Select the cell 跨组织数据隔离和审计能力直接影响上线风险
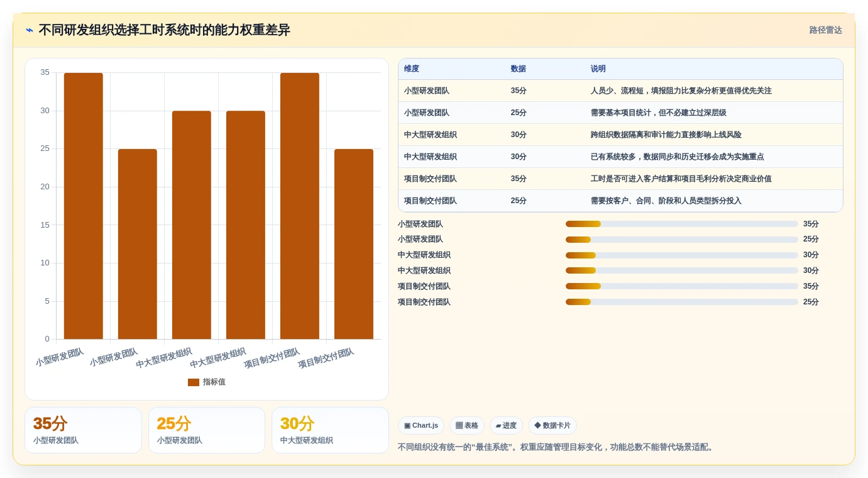The width and height of the screenshot is (868, 478). tap(666, 135)
